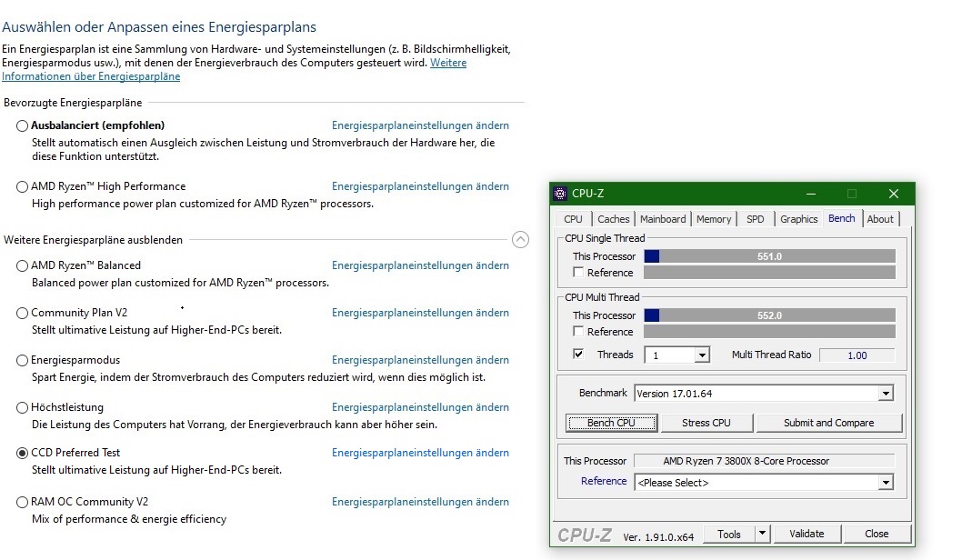962x560 pixels.
Task: Collapse additional power plans with round chevron
Action: point(520,239)
